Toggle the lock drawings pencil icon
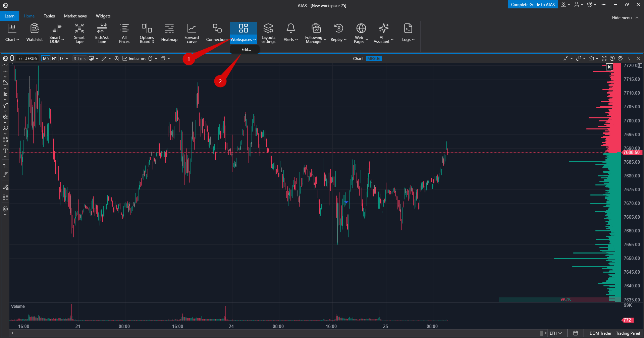The width and height of the screenshot is (644, 338). (5, 187)
